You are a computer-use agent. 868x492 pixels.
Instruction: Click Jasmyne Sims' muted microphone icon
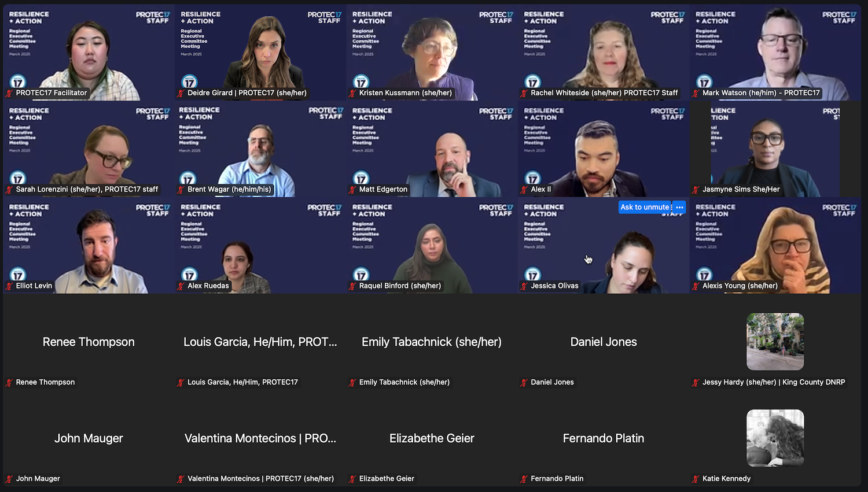point(696,190)
